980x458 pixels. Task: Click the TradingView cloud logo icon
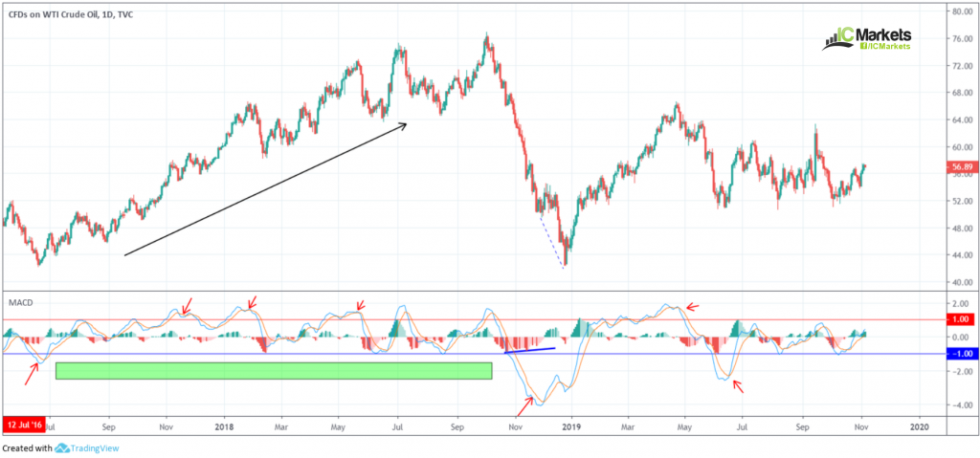[x=62, y=448]
